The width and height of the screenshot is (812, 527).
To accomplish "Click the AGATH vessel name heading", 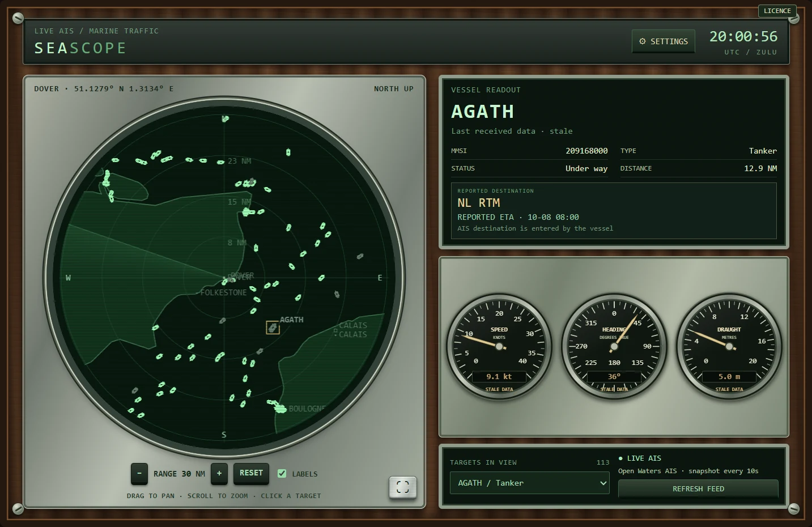I will click(x=483, y=112).
